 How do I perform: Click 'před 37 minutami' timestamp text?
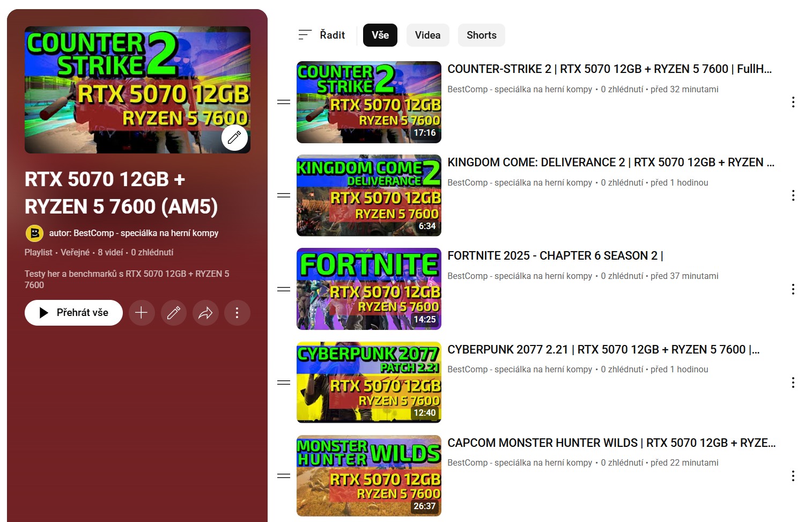[684, 276]
